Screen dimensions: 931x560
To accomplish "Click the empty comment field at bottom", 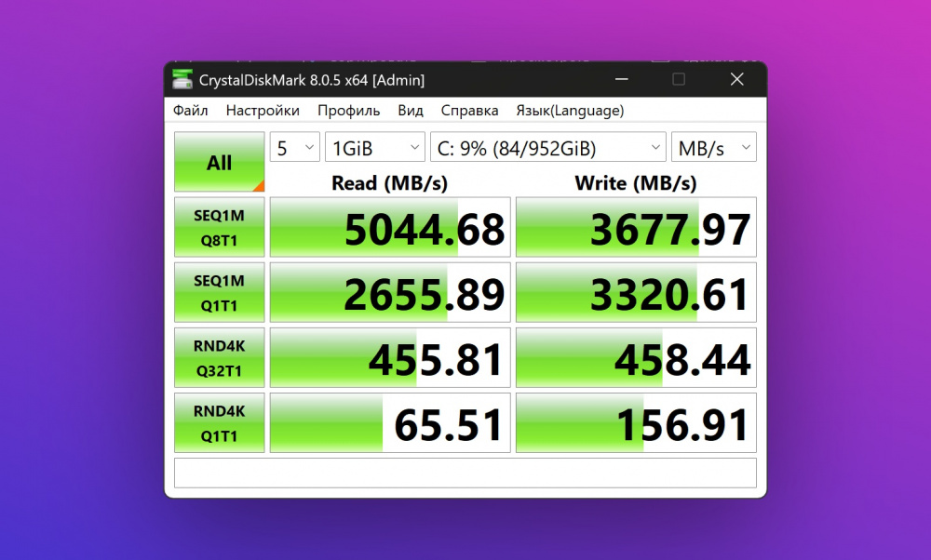I will point(465,473).
